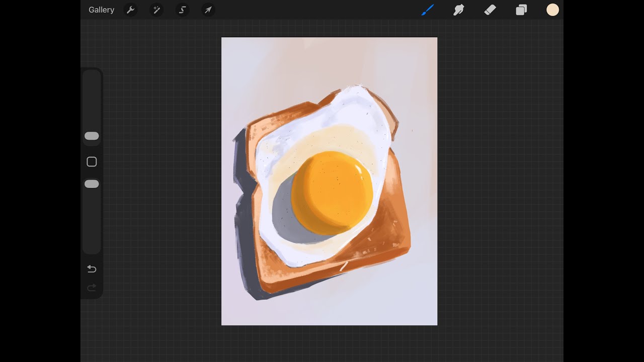The height and width of the screenshot is (362, 644).
Task: Tap the square Modify button in sidebar
Action: pos(92,162)
